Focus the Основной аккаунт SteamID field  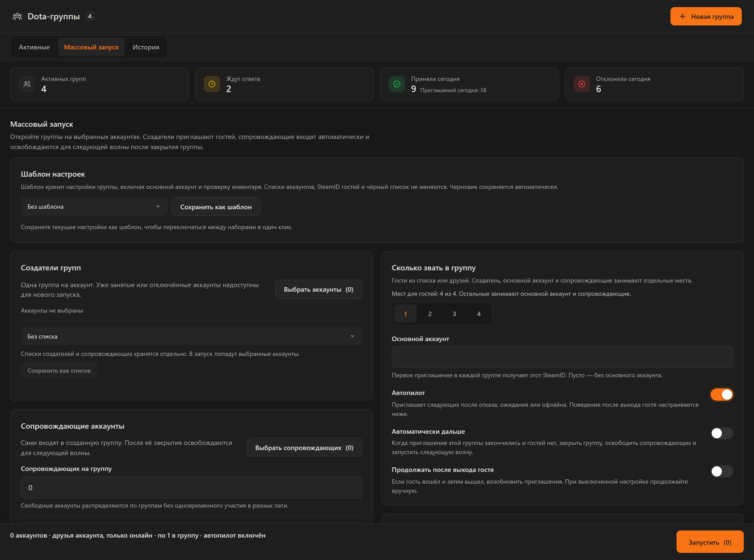click(x=562, y=357)
